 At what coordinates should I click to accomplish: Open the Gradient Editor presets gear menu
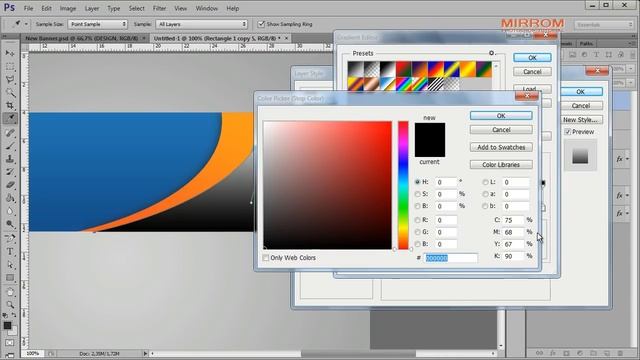(x=491, y=53)
